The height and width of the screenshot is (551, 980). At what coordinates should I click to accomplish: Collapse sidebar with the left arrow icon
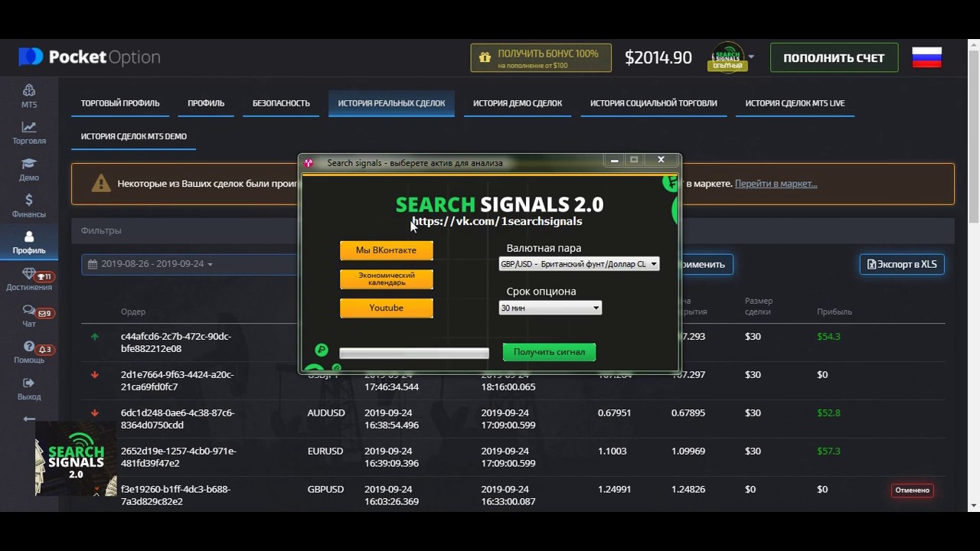[29, 419]
